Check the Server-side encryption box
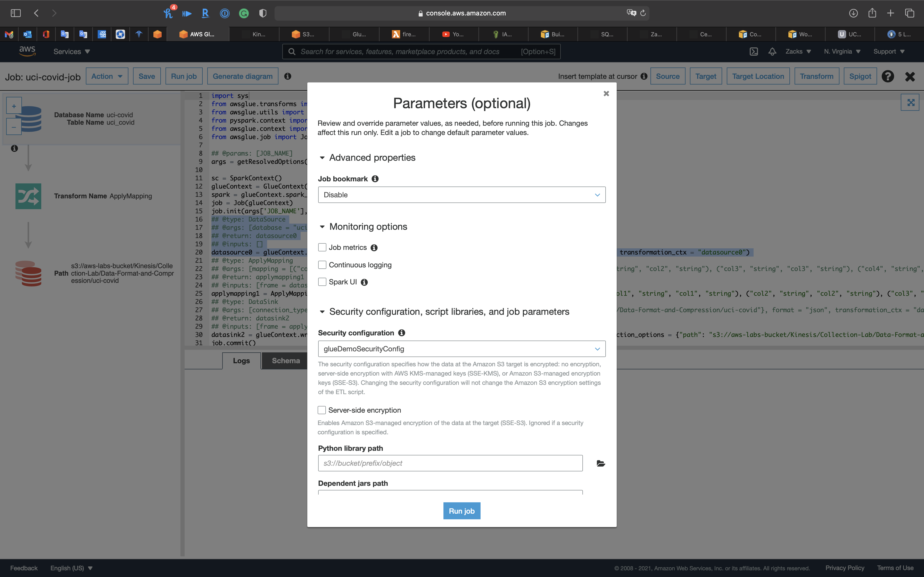Viewport: 924px width, 577px height. point(322,410)
